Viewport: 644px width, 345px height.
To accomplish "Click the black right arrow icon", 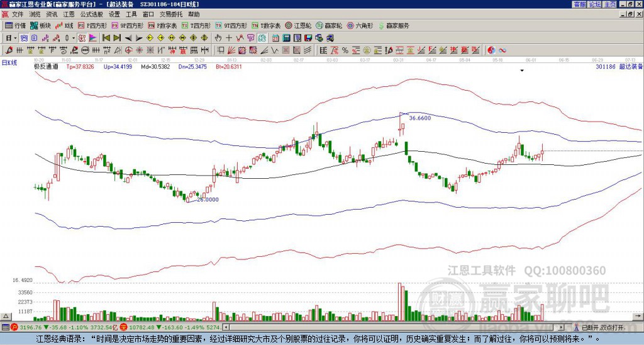I will (x=139, y=38).
